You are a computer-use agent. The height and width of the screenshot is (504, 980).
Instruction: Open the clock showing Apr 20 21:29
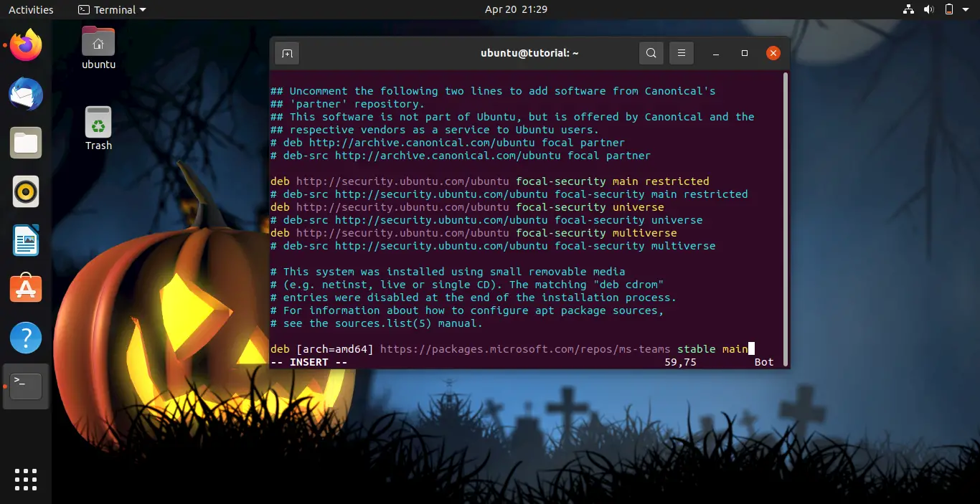516,9
